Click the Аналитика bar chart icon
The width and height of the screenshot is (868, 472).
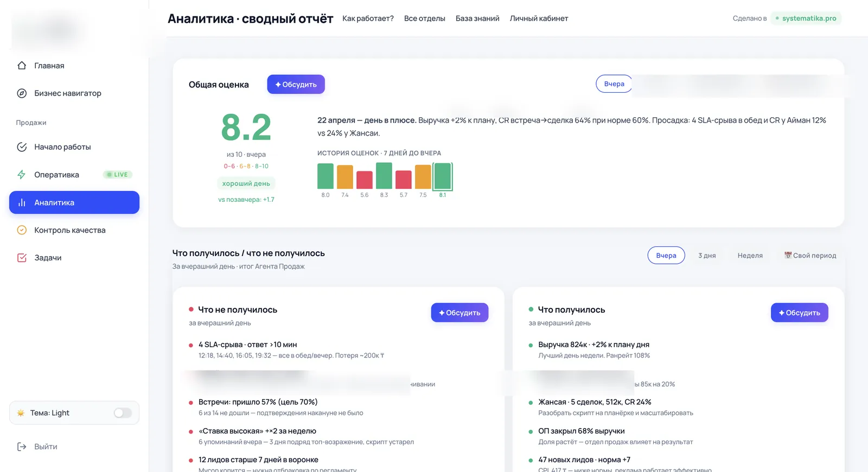[x=22, y=202]
